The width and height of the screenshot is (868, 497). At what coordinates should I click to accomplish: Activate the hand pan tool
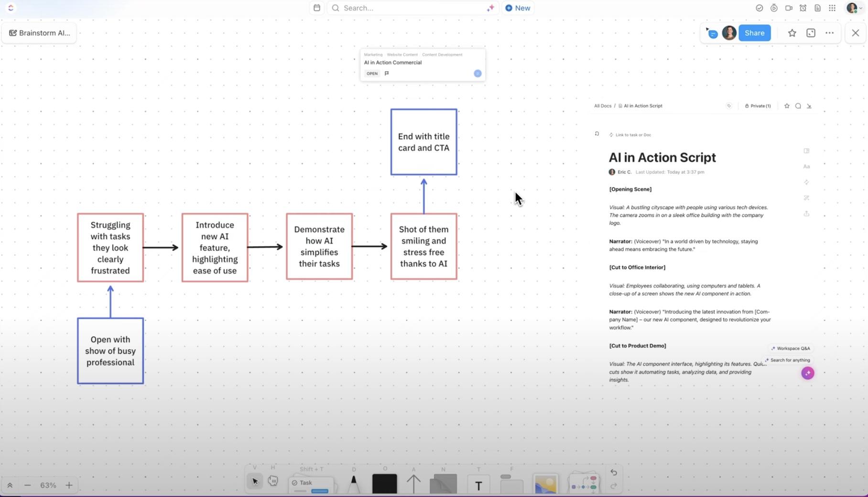click(273, 481)
